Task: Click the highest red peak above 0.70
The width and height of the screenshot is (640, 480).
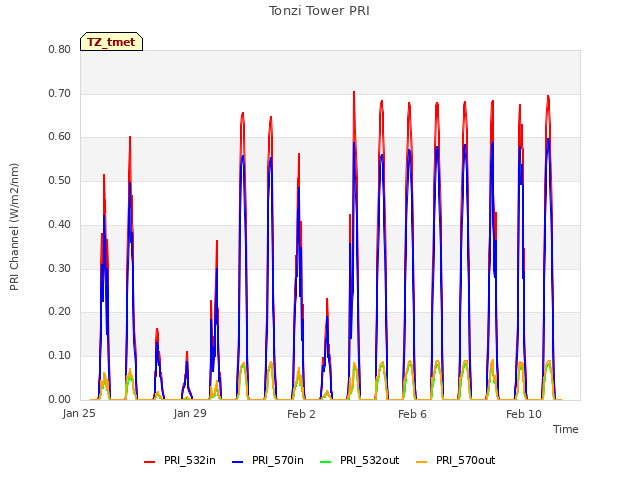Action: pos(354,92)
